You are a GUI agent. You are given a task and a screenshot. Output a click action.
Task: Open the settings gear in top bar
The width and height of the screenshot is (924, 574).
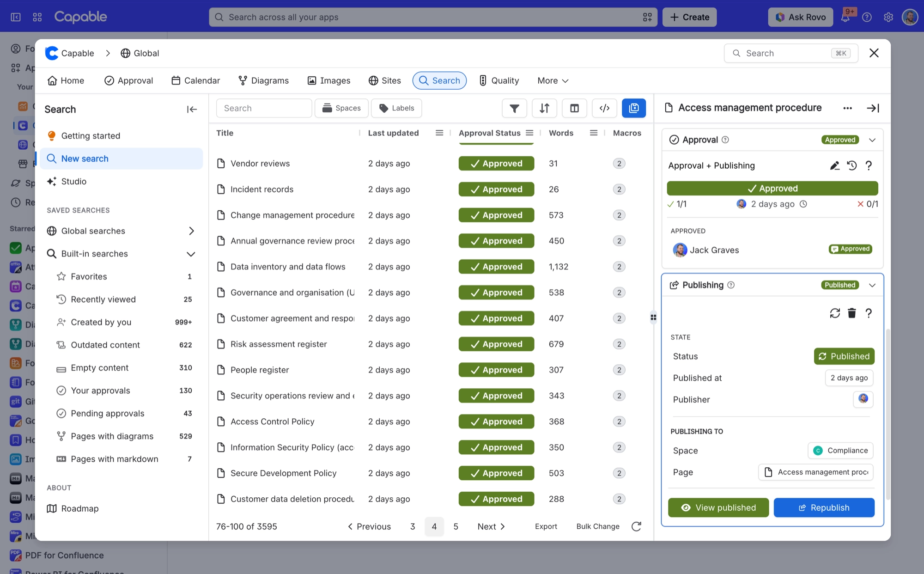[888, 17]
